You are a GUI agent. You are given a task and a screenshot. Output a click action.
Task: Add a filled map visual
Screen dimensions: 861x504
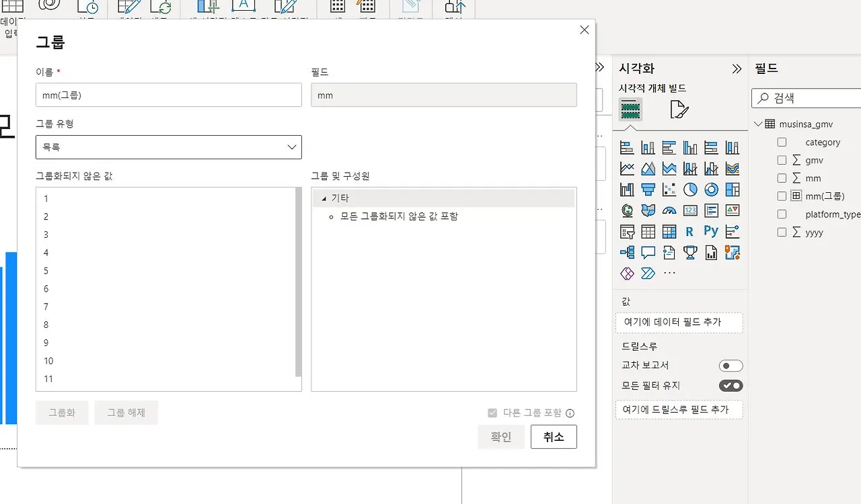[x=648, y=210]
